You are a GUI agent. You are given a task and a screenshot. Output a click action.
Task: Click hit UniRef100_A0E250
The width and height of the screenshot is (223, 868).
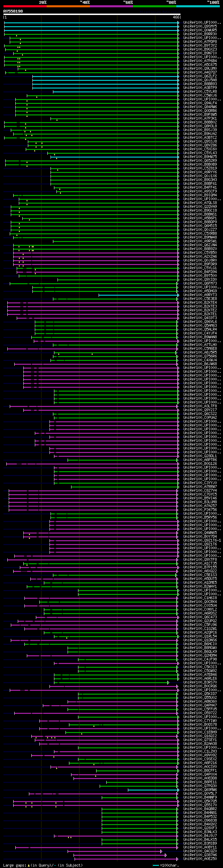200,859
